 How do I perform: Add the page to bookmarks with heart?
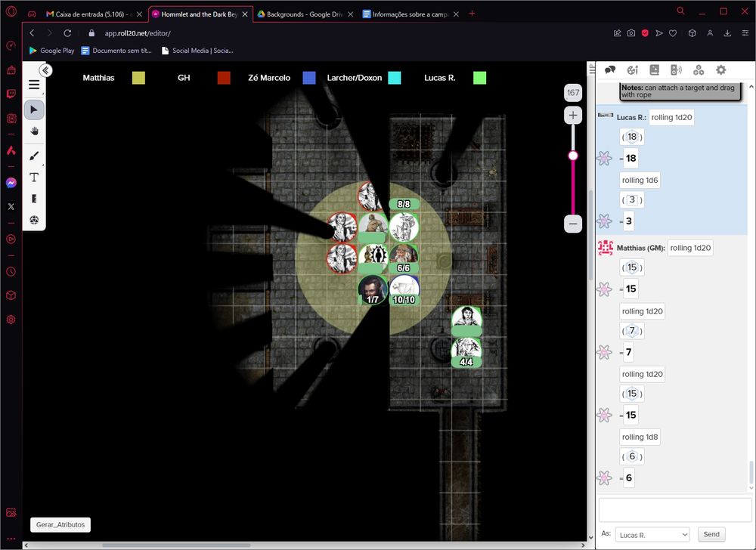click(x=673, y=32)
